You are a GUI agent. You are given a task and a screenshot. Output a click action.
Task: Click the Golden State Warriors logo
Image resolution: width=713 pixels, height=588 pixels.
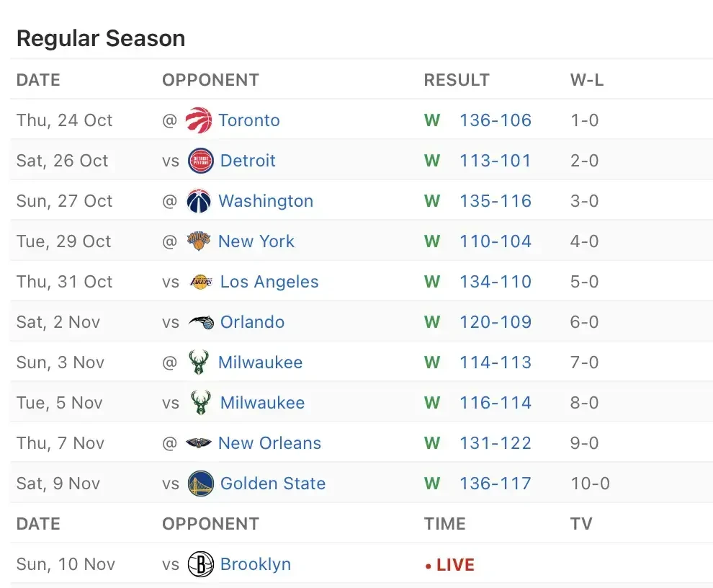200,484
